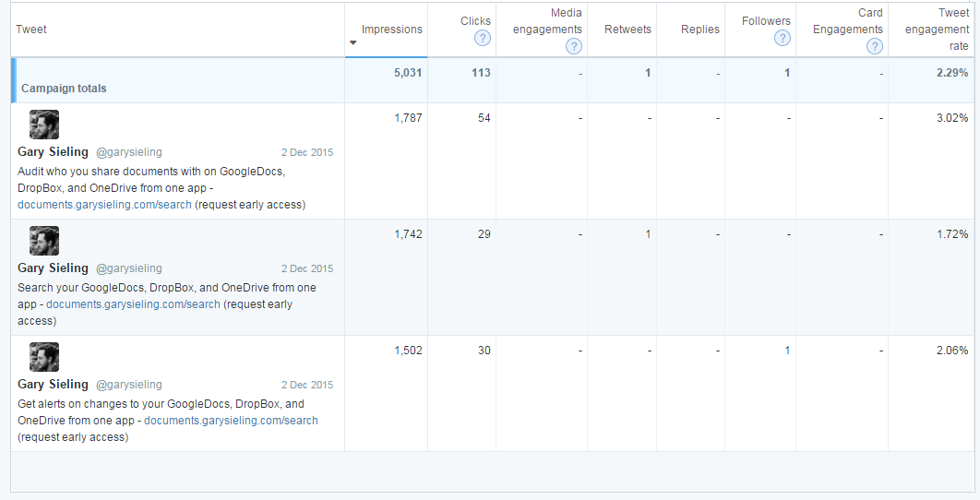980x500 pixels.
Task: Open avatar of the 'Get alerts on changes' tweet
Action: click(x=44, y=357)
